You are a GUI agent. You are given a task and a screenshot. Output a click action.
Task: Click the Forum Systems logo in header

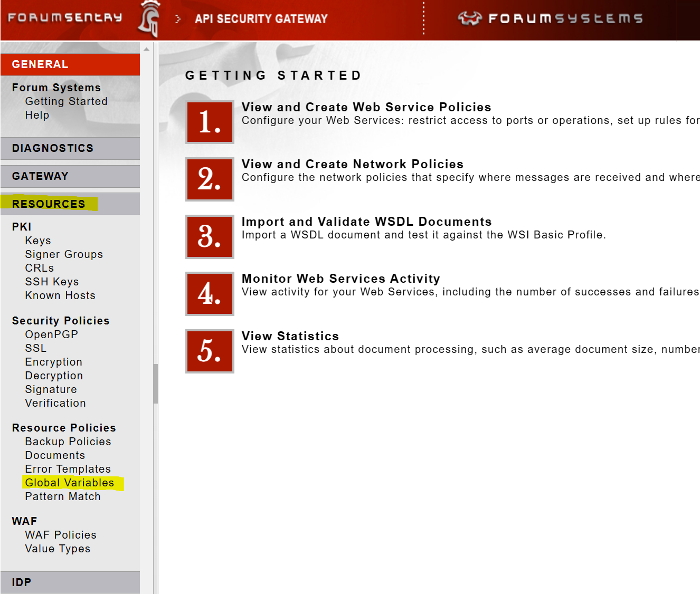550,18
